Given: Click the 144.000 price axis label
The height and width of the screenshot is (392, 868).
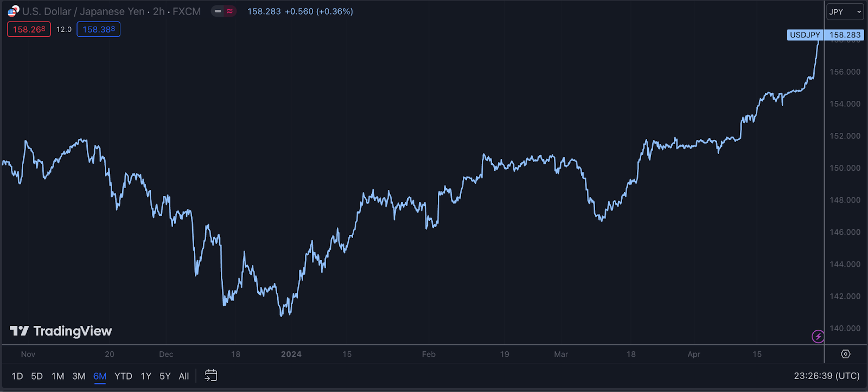Looking at the screenshot, I should (x=845, y=264).
